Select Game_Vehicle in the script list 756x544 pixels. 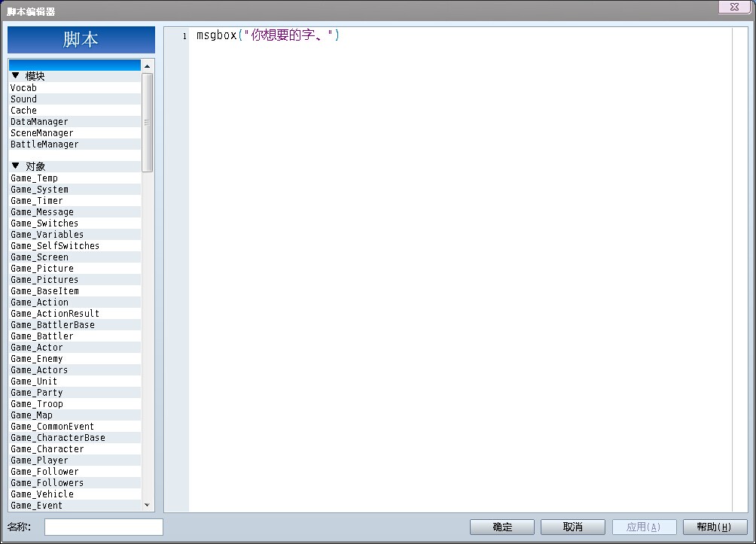click(x=75, y=494)
